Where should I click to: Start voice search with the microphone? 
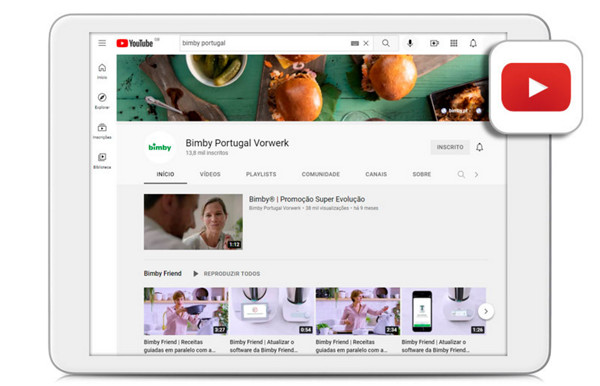(x=410, y=43)
